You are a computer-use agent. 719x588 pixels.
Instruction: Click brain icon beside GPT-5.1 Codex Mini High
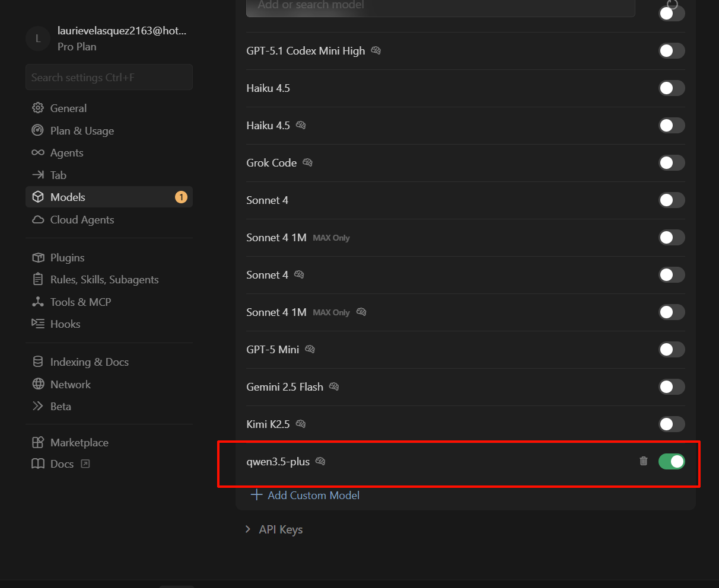coord(376,50)
